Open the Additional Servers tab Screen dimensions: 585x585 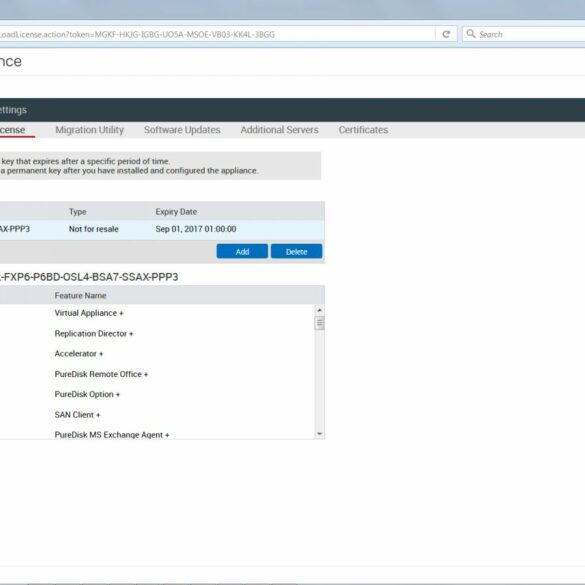coord(279,130)
